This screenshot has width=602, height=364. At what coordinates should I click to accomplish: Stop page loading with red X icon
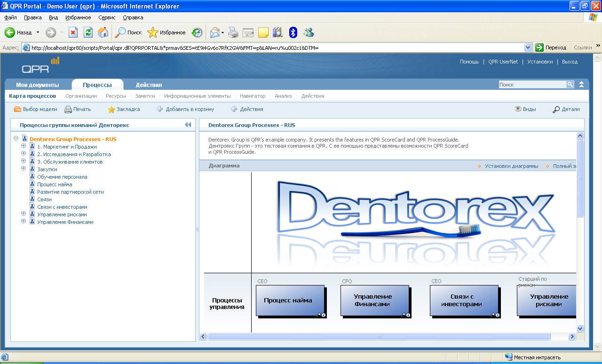point(73,32)
